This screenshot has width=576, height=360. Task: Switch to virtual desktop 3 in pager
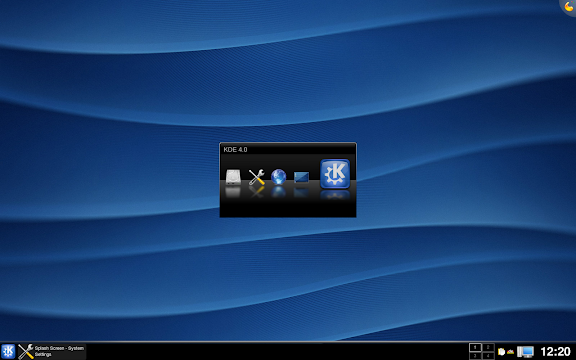tap(475, 356)
